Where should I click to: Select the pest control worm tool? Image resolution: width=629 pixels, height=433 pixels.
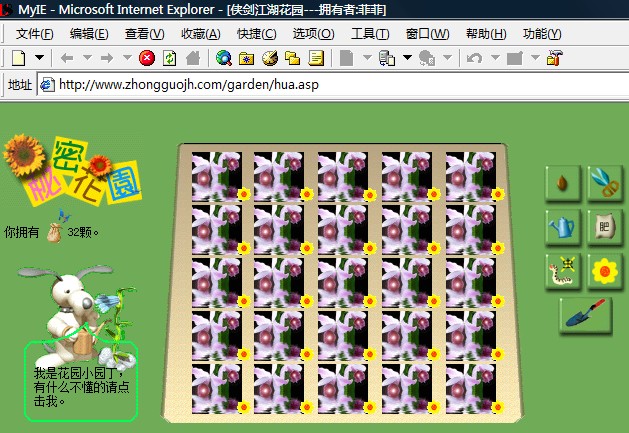tap(563, 271)
